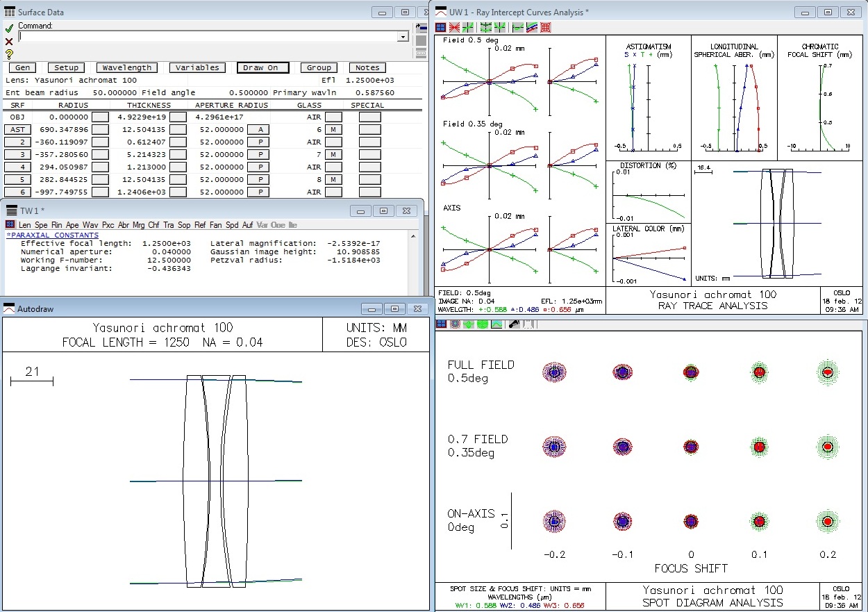Select Wav in TW 1 menu row

(x=90, y=225)
